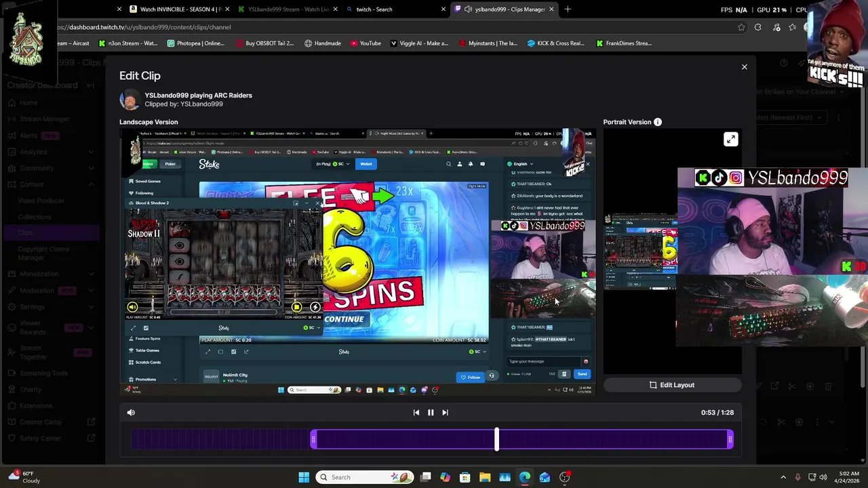
Task: Open Video Producer in sidebar
Action: coord(41,201)
